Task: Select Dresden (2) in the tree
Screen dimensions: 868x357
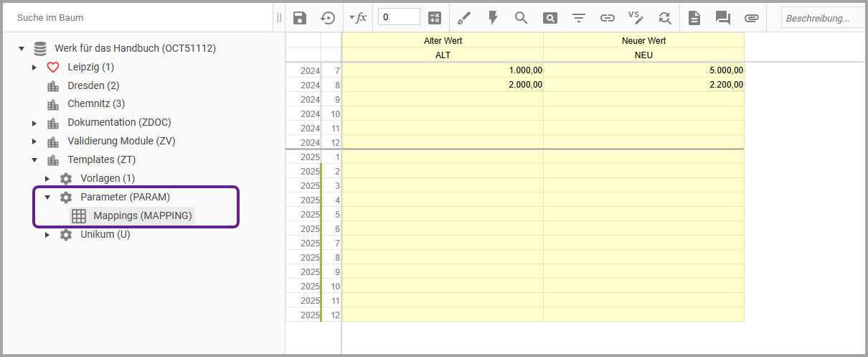Action: [x=93, y=86]
